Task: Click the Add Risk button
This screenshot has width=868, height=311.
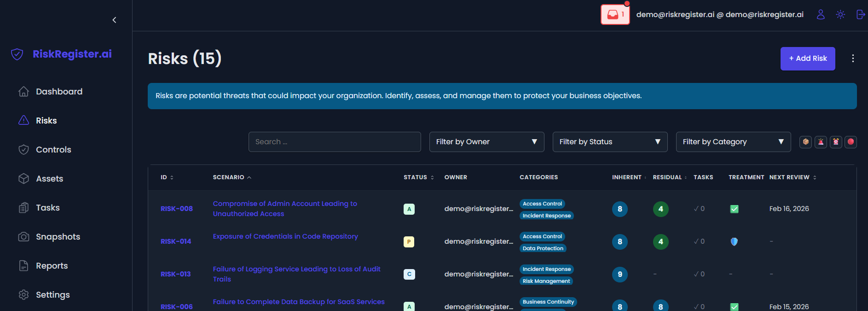Action: point(808,59)
